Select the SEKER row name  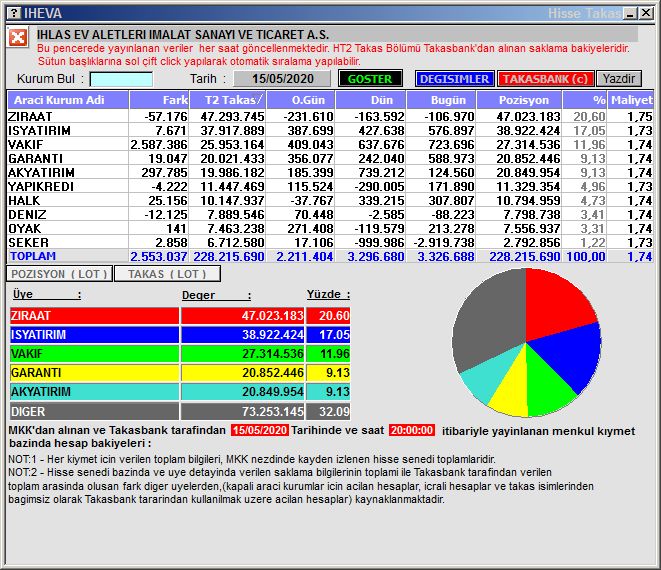(28, 242)
